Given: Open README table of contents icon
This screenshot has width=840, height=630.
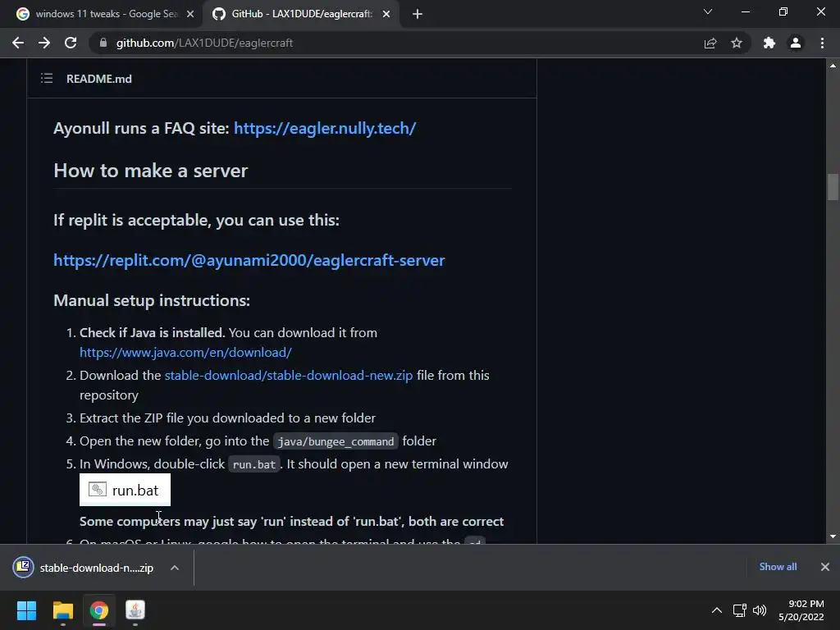Looking at the screenshot, I should coord(47,79).
